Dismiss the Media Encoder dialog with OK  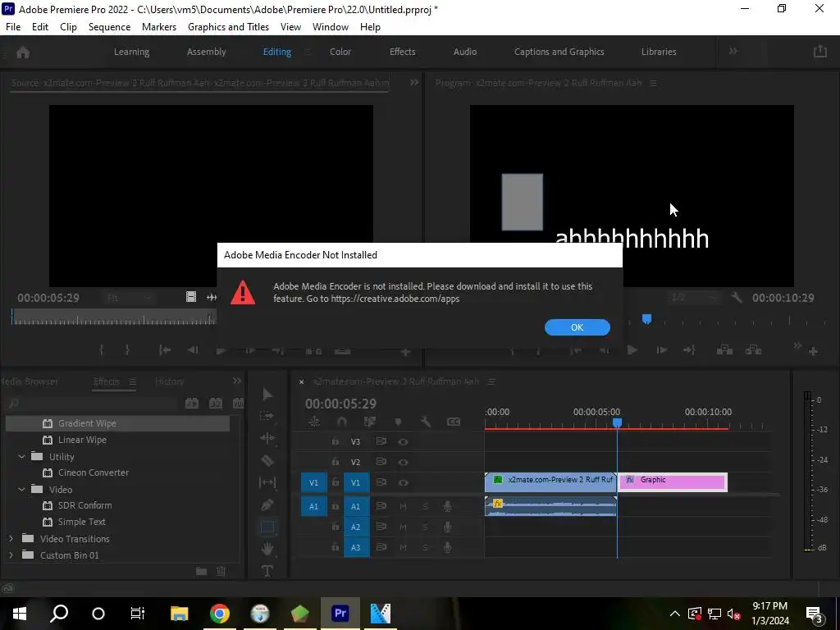click(x=577, y=327)
